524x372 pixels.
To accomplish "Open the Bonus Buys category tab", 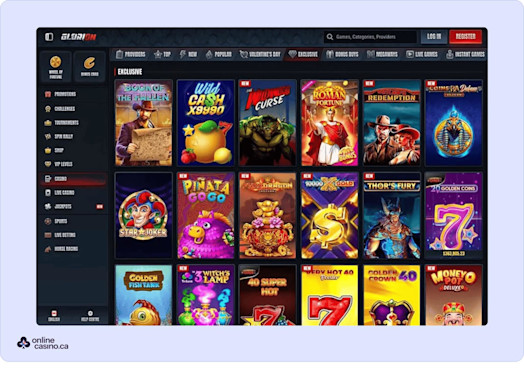I will click(342, 54).
